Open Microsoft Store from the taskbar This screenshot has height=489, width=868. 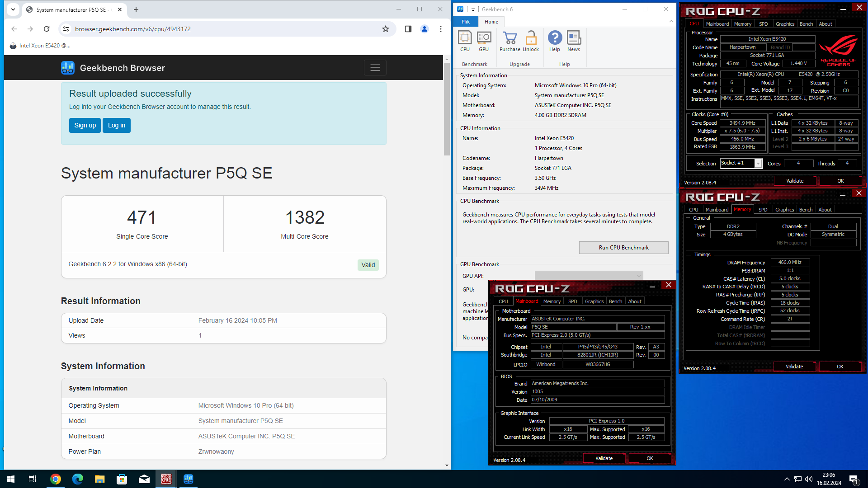122,480
